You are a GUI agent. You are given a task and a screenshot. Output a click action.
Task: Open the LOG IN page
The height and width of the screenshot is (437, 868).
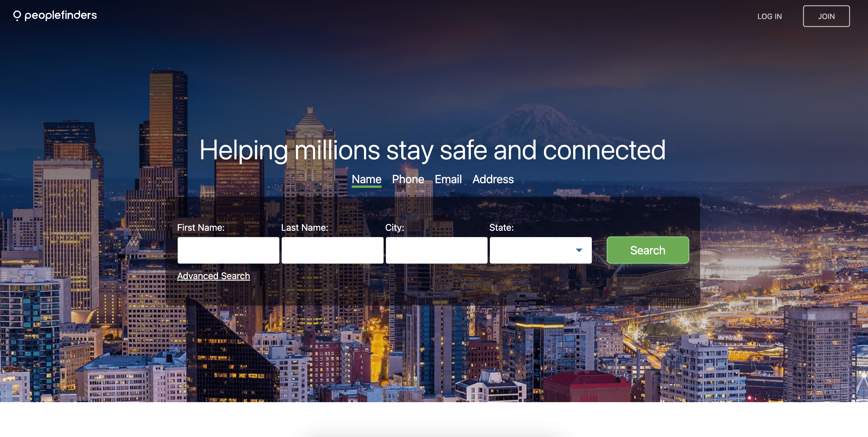tap(769, 16)
